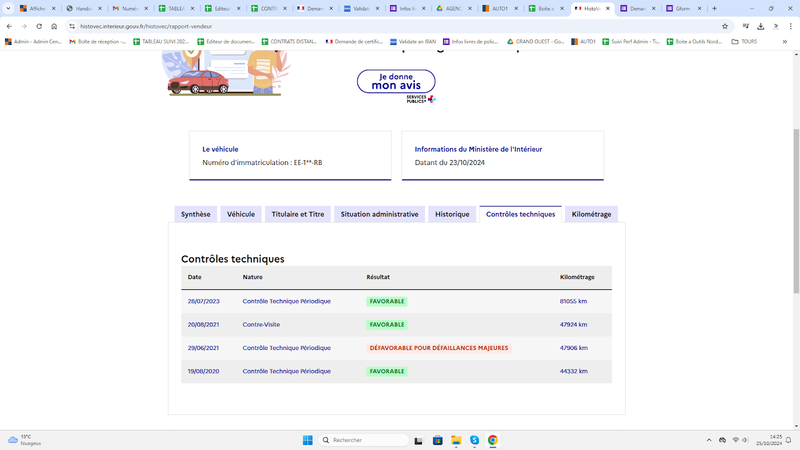This screenshot has width=800, height=450.
Task: Open site information icon in address bar
Action: point(72,26)
